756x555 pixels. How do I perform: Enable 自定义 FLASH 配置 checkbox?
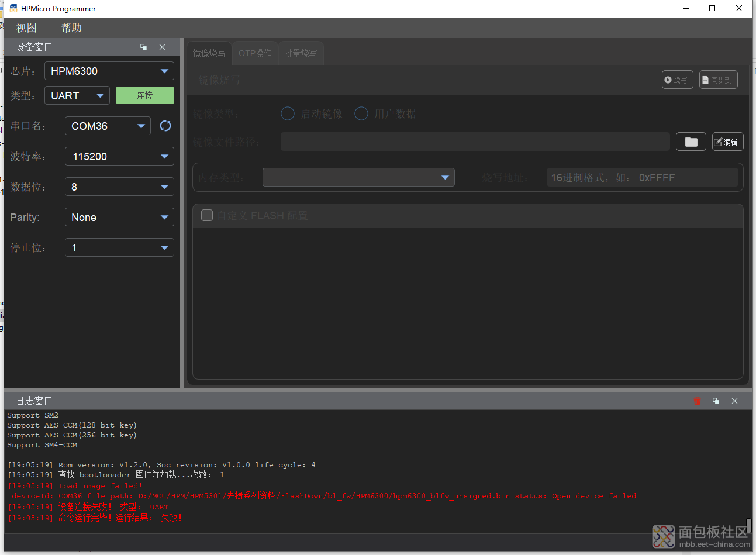(207, 215)
